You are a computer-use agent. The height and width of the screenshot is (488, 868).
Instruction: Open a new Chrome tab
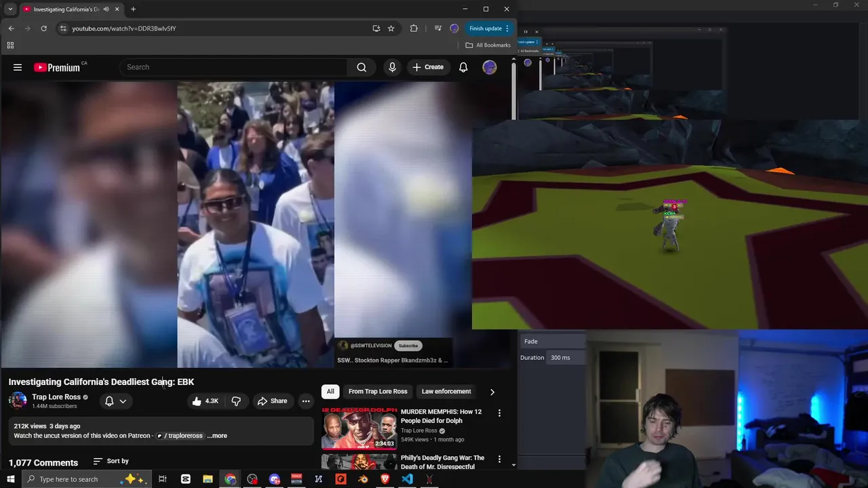pyautogui.click(x=133, y=9)
